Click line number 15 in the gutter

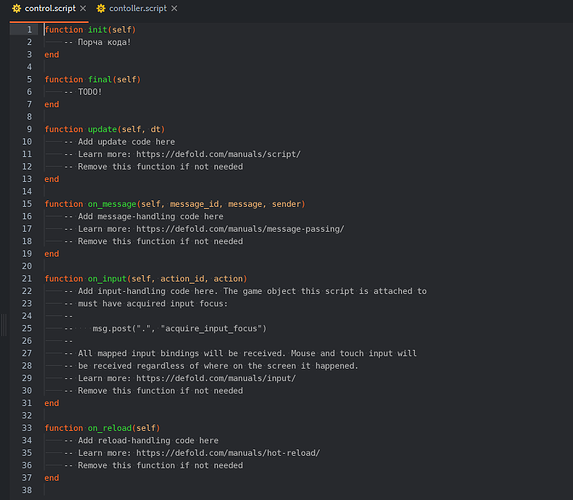[27, 204]
